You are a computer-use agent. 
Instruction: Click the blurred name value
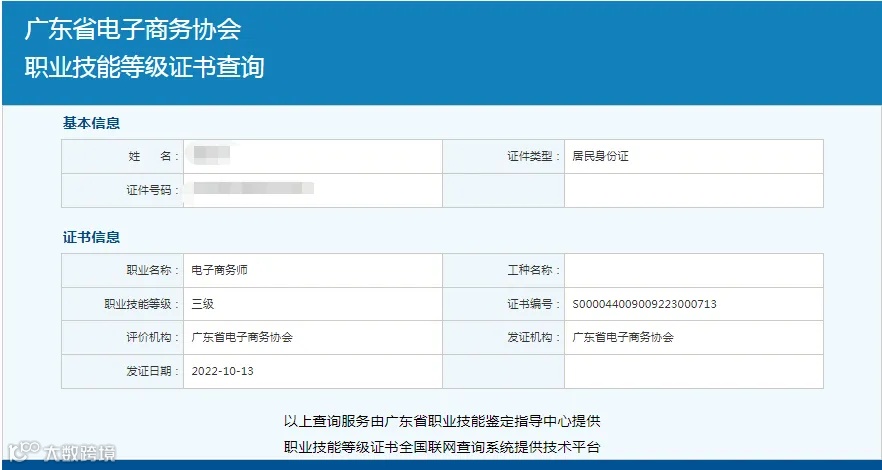[211, 155]
